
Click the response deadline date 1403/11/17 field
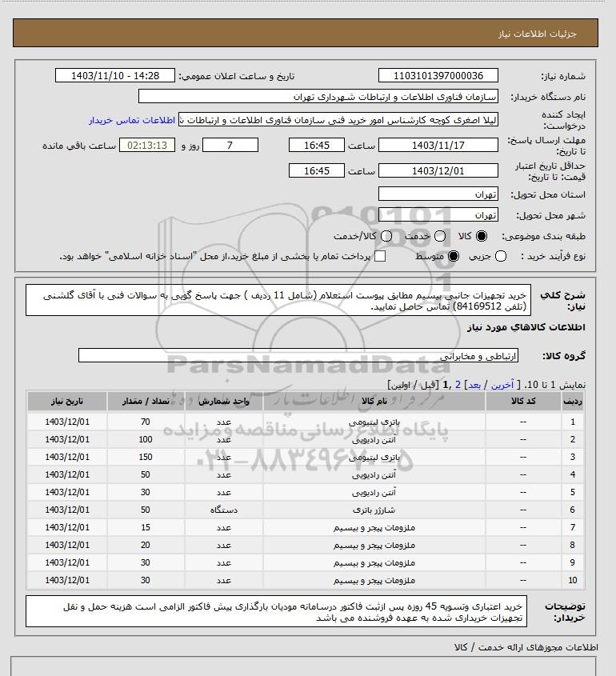(438, 145)
